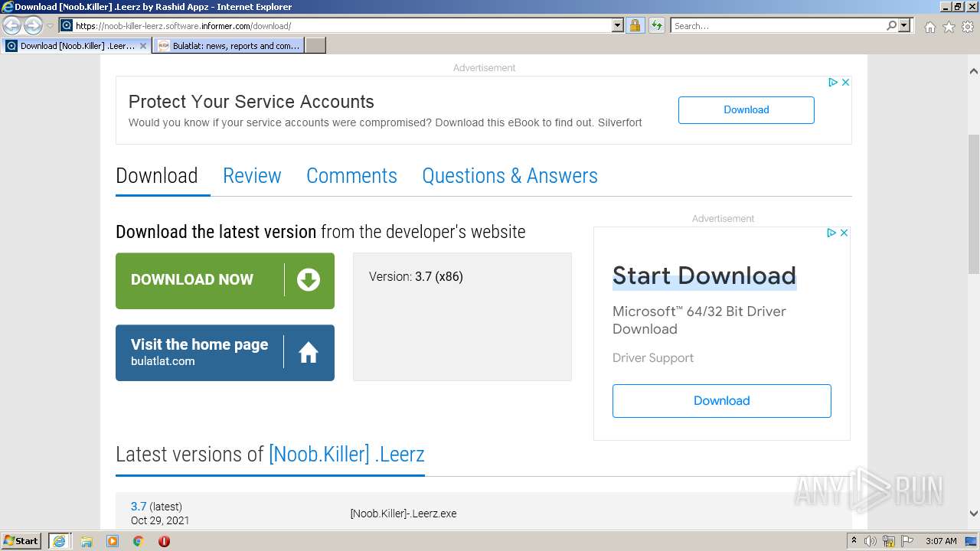This screenshot has height=551, width=980.
Task: Click the Oct 29, 2021 date text
Action: click(160, 520)
